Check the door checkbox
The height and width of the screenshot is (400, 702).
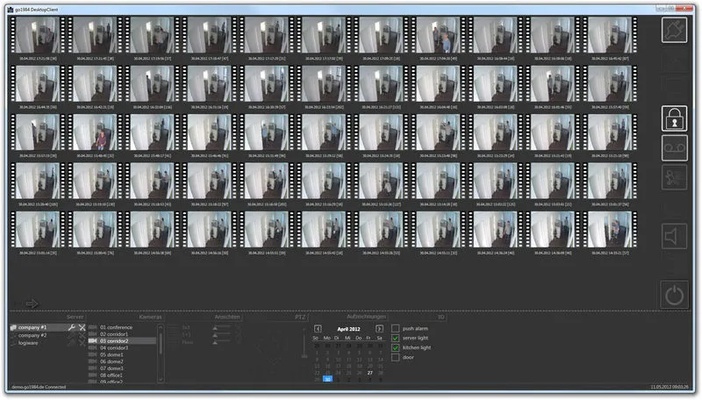[x=396, y=357]
